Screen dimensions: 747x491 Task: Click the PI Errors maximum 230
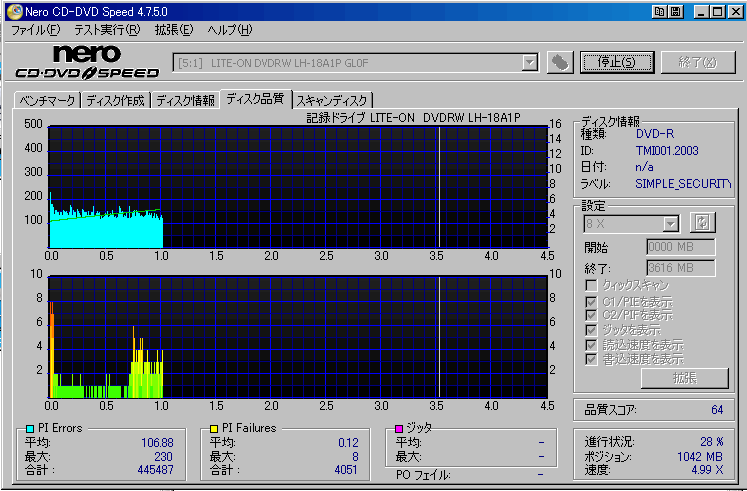[163, 457]
